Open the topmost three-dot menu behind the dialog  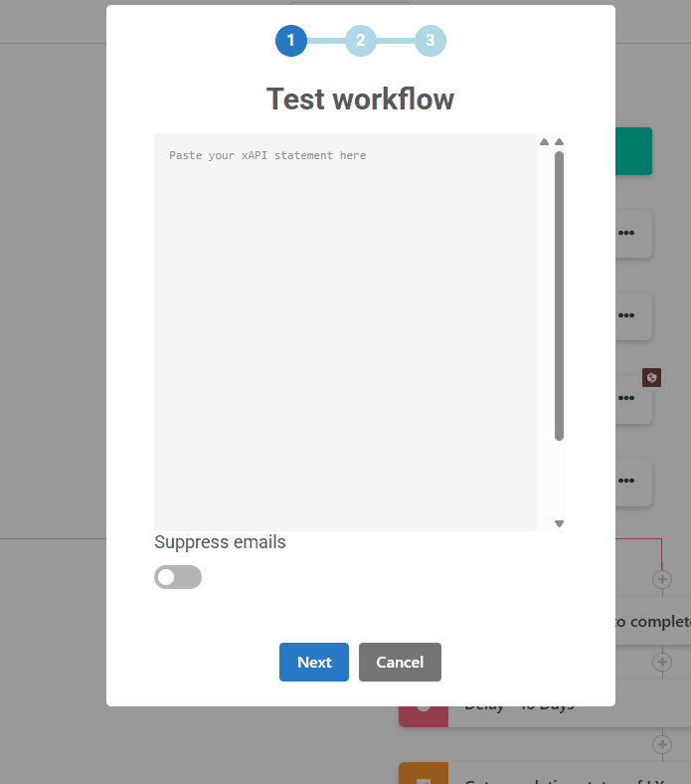pos(626,233)
